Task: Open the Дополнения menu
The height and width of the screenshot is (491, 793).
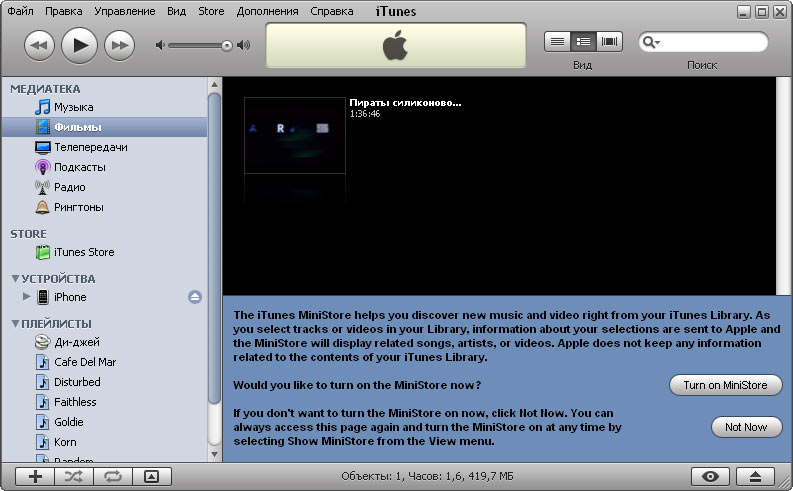Action: (x=268, y=11)
